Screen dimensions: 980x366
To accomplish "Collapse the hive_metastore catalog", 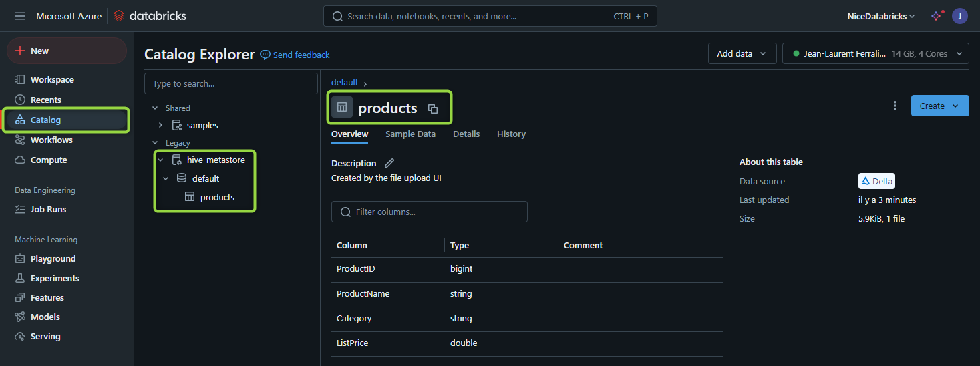I will point(160,160).
